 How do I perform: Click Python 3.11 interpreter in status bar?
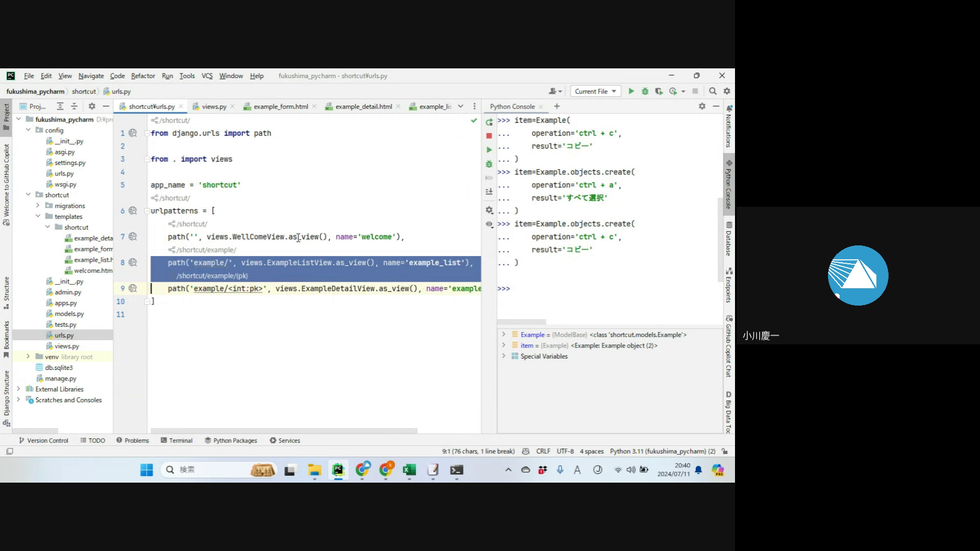click(x=662, y=452)
